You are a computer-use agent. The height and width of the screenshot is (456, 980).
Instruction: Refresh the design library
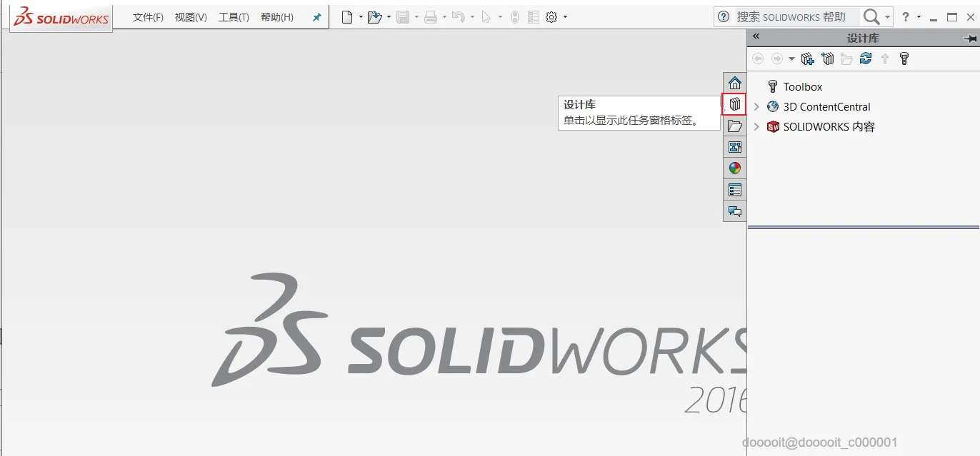click(866, 59)
